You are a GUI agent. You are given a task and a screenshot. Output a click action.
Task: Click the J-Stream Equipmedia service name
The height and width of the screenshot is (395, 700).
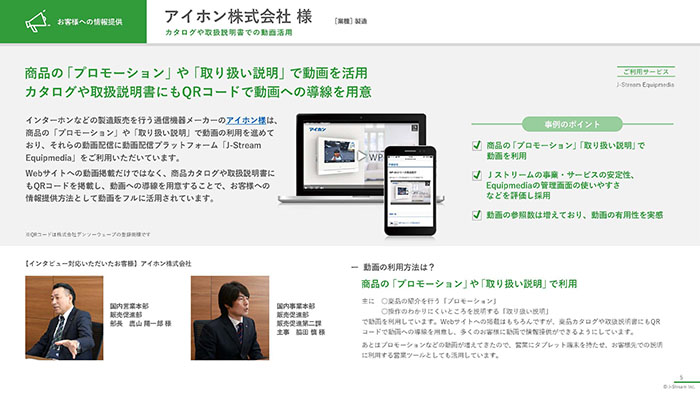[x=645, y=85]
